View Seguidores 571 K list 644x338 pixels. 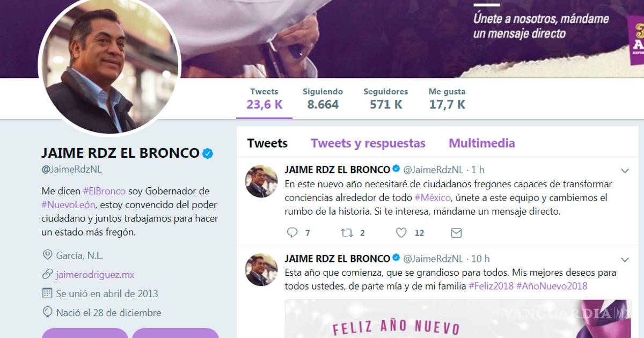click(386, 99)
